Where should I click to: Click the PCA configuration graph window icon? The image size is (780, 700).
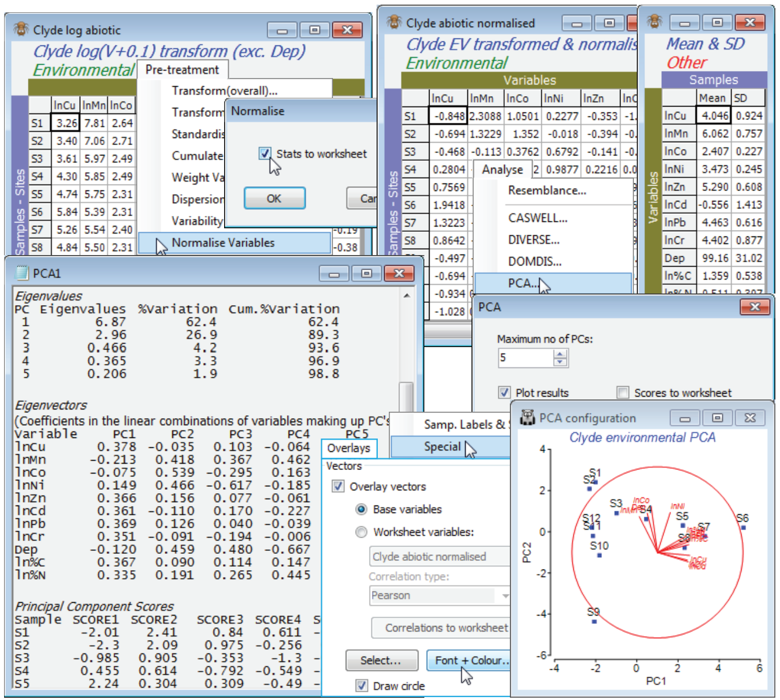click(x=527, y=418)
